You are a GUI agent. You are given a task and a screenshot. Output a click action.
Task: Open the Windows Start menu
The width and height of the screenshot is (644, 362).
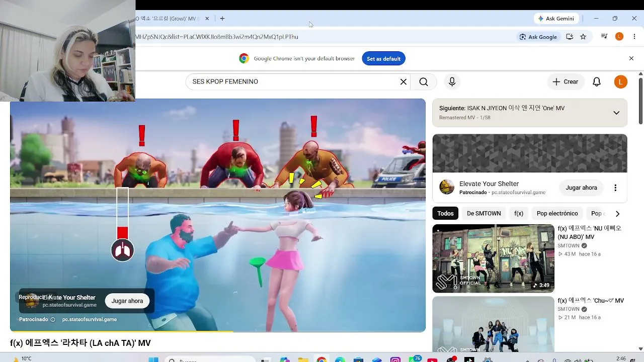153,359
